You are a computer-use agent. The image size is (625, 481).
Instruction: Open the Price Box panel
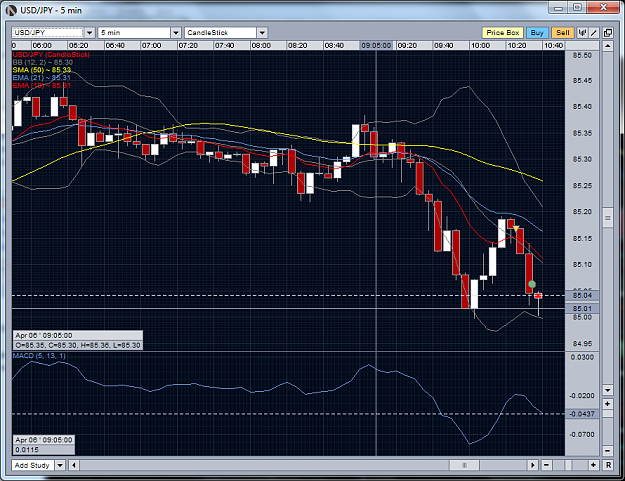click(502, 33)
